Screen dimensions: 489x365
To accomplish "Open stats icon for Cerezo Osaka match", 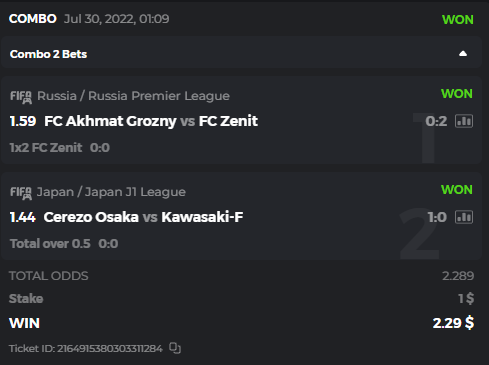I will pyautogui.click(x=464, y=217).
